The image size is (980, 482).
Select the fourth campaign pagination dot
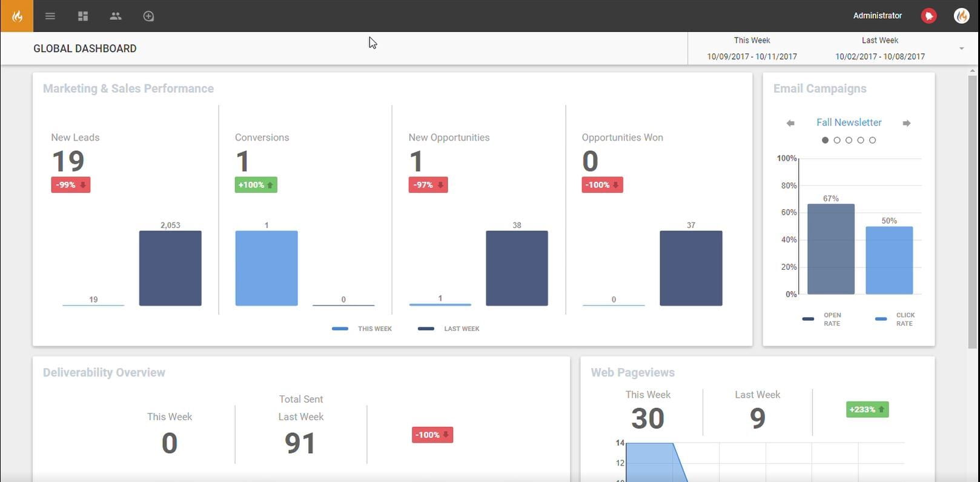tap(861, 140)
